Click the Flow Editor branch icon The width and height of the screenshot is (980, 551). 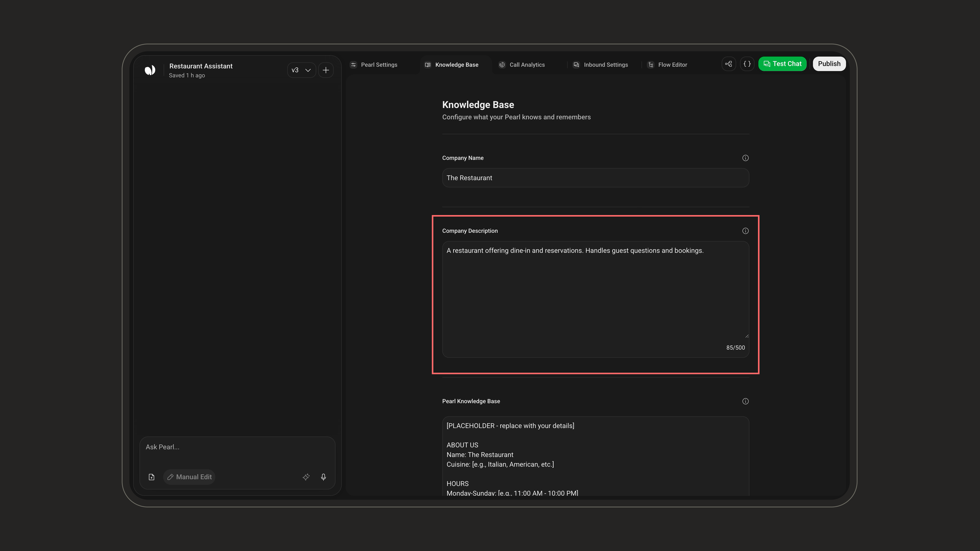651,65
